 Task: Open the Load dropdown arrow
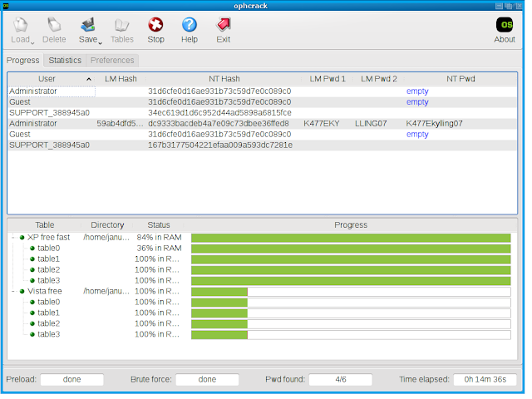(32, 42)
